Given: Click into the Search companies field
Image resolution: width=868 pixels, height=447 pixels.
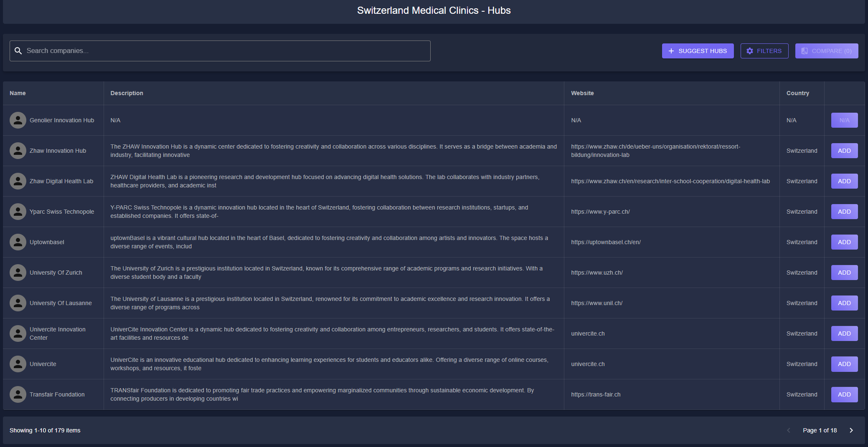Looking at the screenshot, I should click(226, 51).
